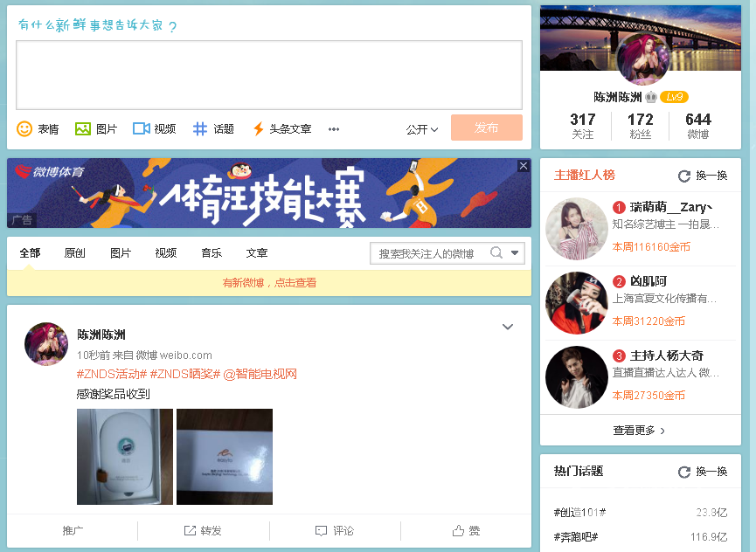Open 头条文章 lightning bolt icon
Image resolution: width=756 pixels, height=552 pixels.
coord(259,128)
